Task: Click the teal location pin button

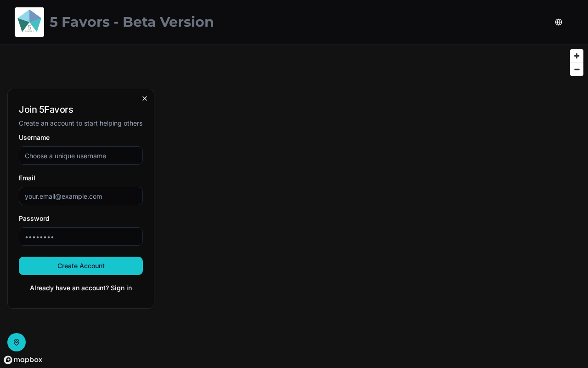Action: (17, 342)
